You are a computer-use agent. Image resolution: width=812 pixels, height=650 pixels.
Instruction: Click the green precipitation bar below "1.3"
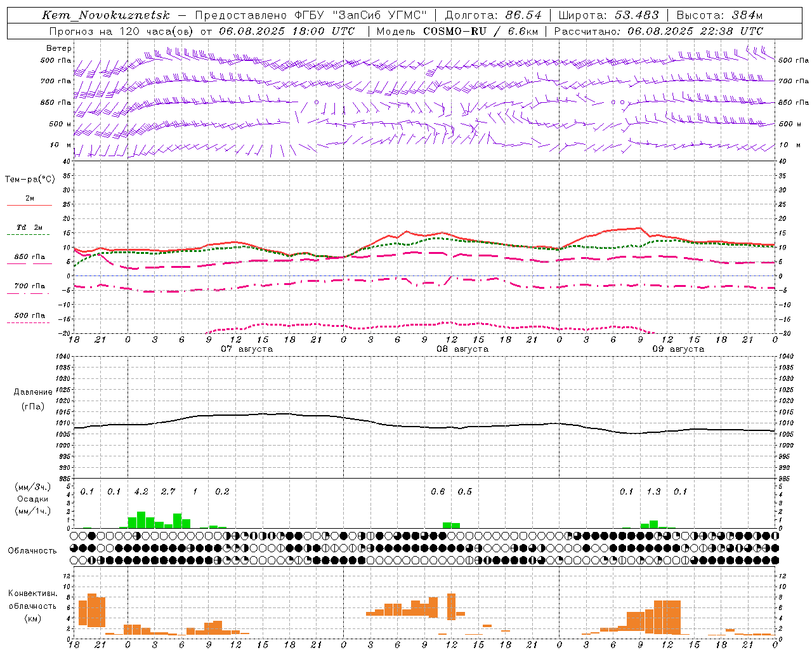click(x=653, y=524)
